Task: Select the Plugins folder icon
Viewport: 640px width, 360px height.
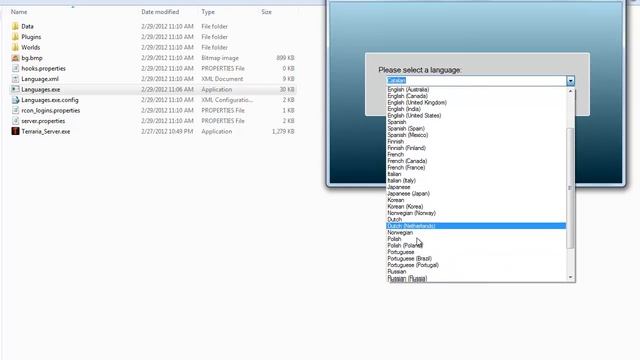Action: point(15,37)
